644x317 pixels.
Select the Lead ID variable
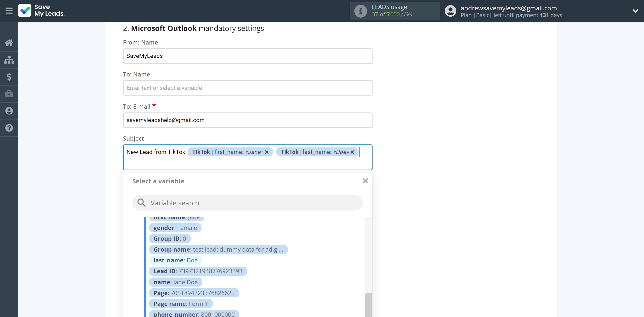pos(198,271)
